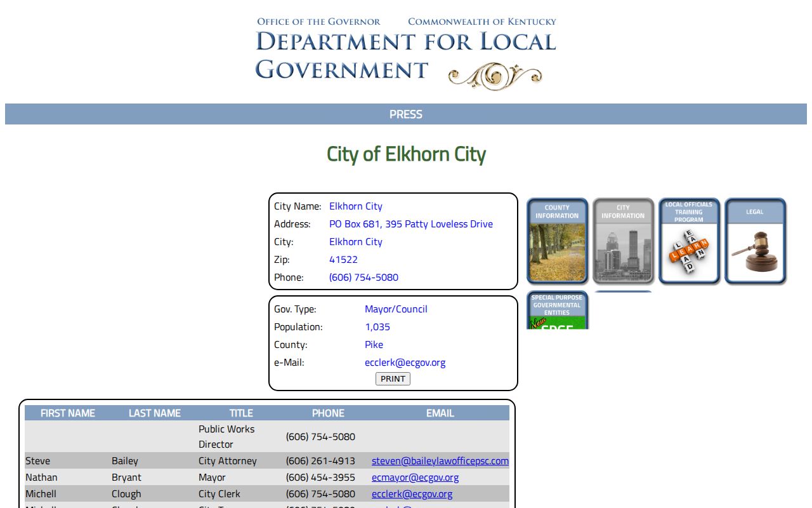Open the City Information tile
The height and width of the screenshot is (508, 812).
click(623, 241)
